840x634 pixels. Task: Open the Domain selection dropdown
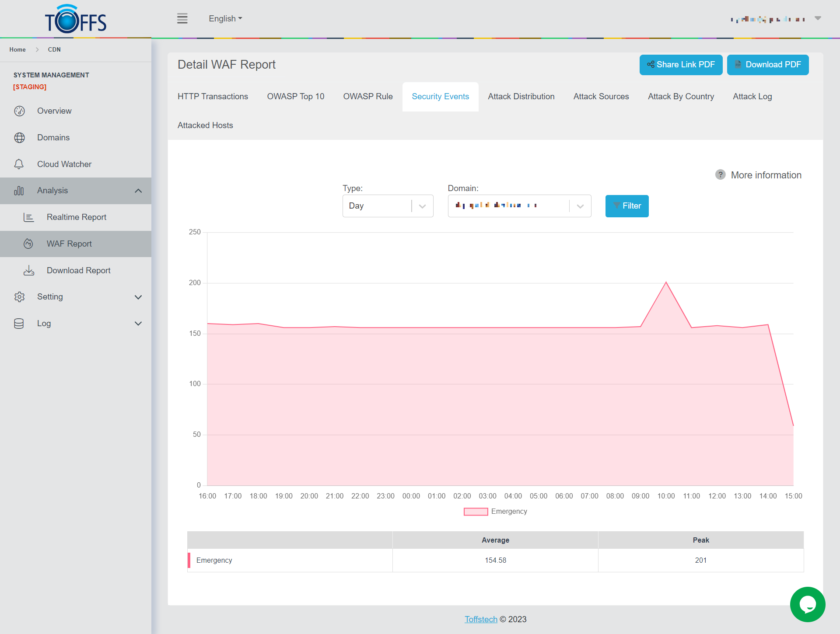pyautogui.click(x=519, y=206)
